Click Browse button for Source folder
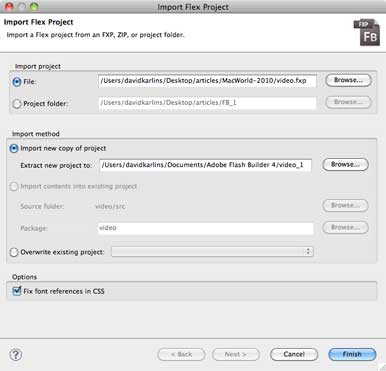386x371 pixels. [345, 206]
